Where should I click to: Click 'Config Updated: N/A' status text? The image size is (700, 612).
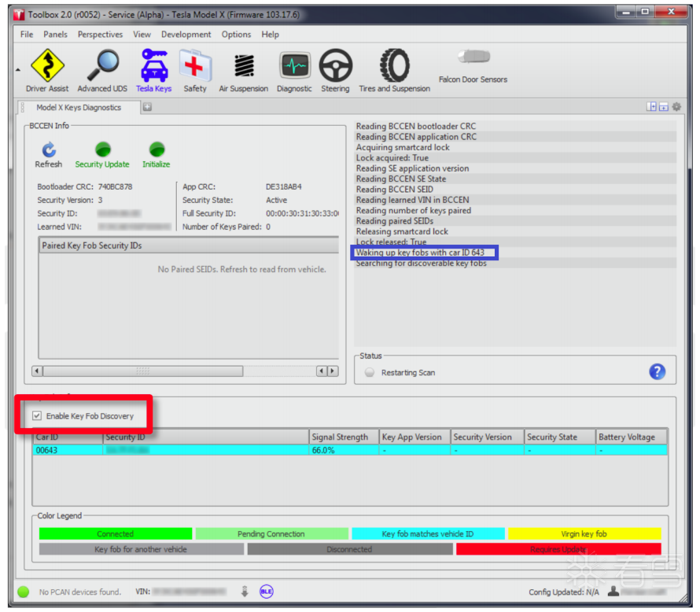(564, 592)
